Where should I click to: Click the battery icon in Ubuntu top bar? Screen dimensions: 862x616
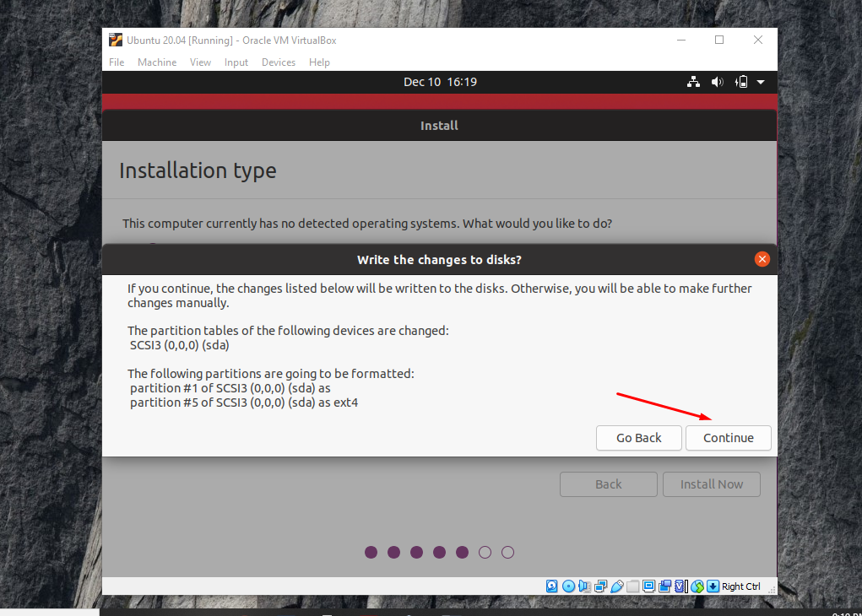(741, 82)
